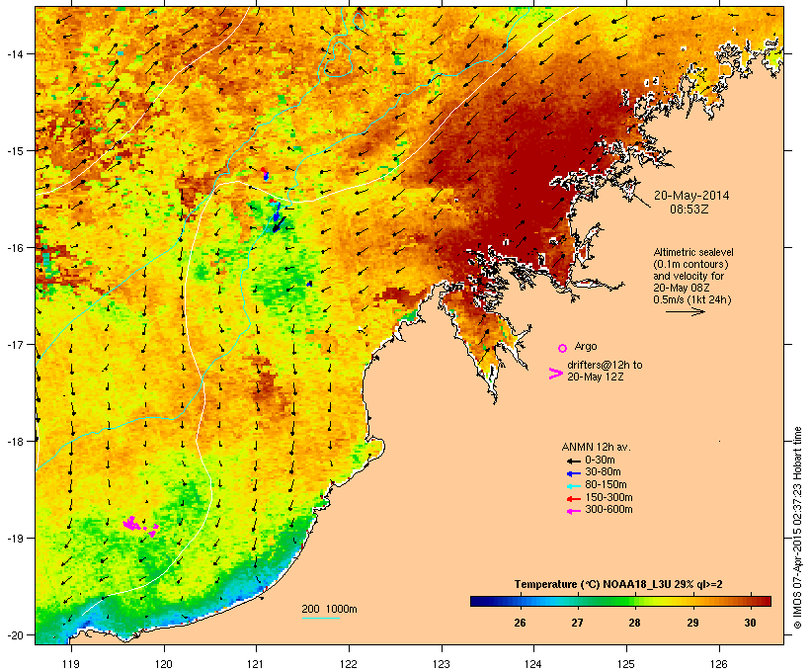
Task: Click the longitude axis label 125
Action: (626, 664)
